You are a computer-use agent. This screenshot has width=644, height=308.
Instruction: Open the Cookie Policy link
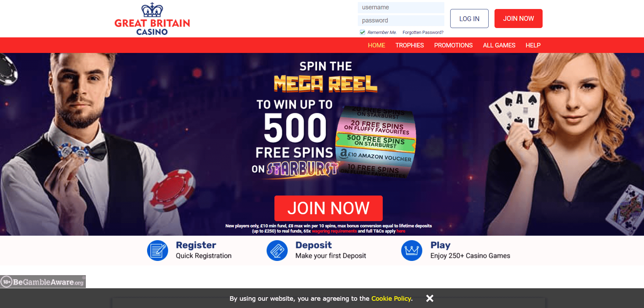(391, 298)
